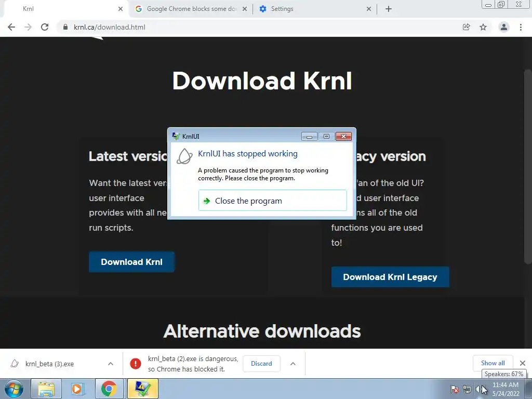The image size is (532, 399).
Task: Open Action Center flag in tray
Action: 455,389
